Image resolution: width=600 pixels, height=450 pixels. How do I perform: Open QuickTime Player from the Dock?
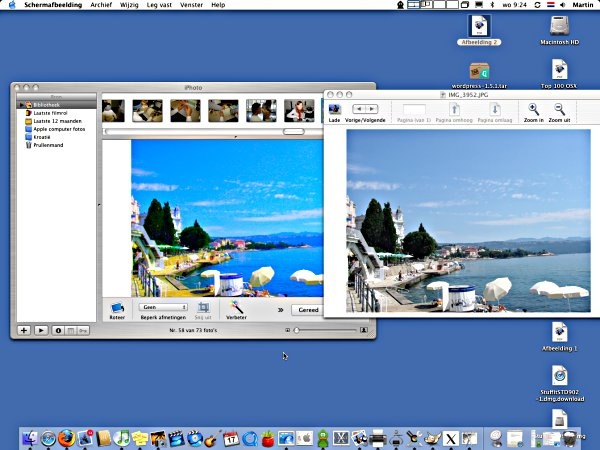tap(249, 439)
